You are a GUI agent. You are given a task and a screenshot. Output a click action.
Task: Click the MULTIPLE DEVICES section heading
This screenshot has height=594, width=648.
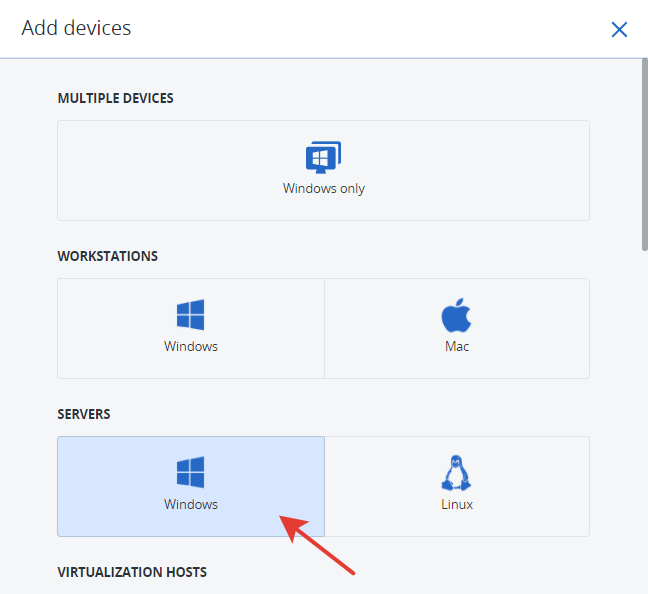115,98
